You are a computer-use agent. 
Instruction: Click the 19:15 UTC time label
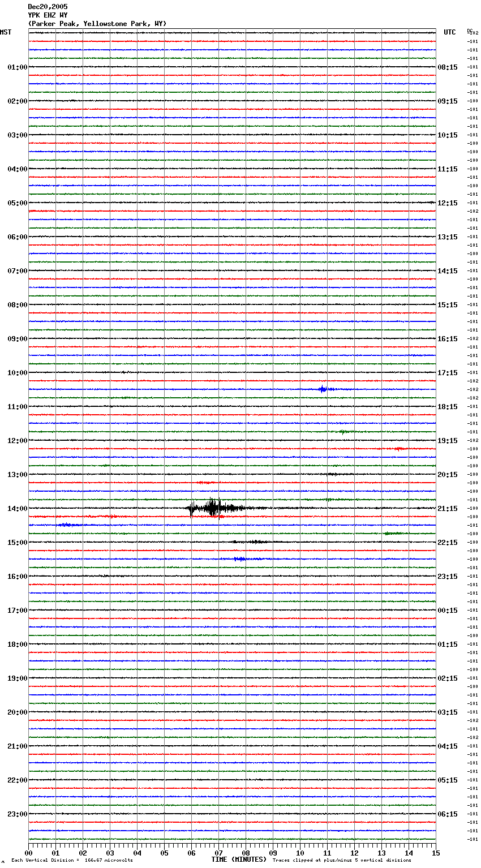click(x=448, y=441)
